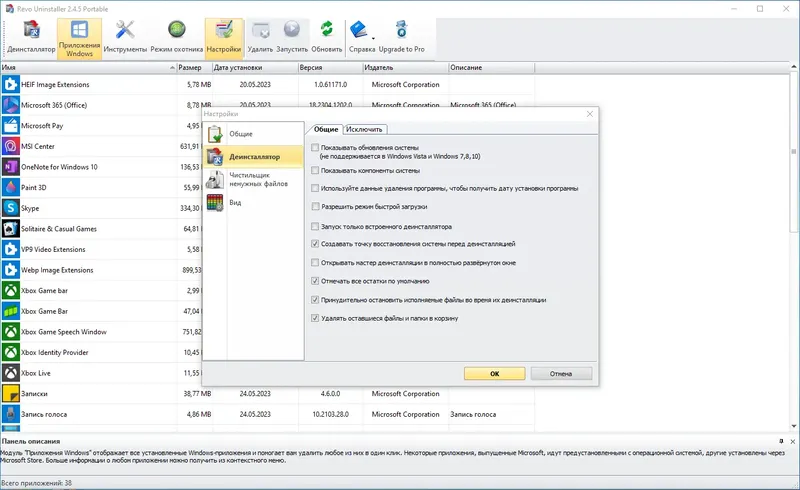Open the Вид settings category
800x490 pixels.
click(254, 203)
